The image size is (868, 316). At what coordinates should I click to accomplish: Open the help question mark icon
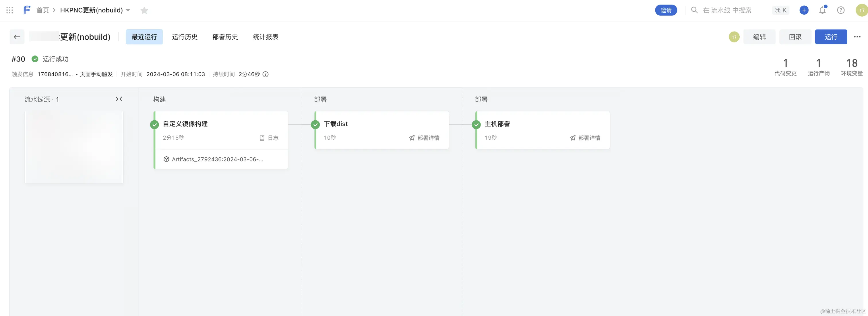tap(841, 10)
